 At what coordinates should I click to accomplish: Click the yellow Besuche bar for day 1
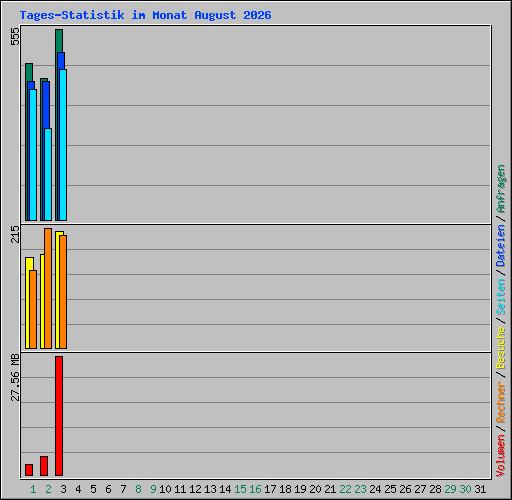pyautogui.click(x=28, y=303)
